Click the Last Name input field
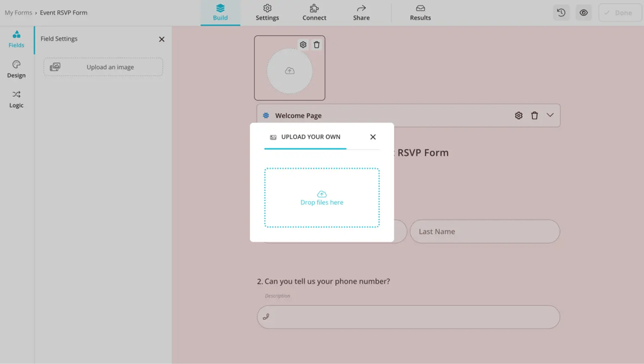This screenshot has width=644, height=364. tap(485, 231)
